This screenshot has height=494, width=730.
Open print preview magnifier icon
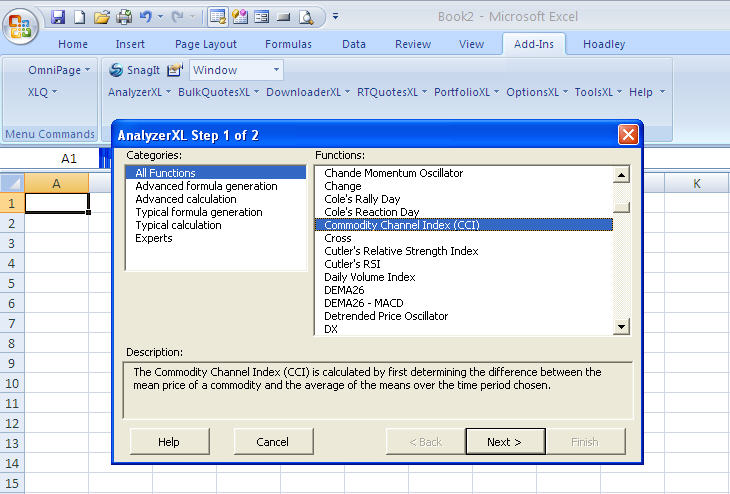coord(306,17)
